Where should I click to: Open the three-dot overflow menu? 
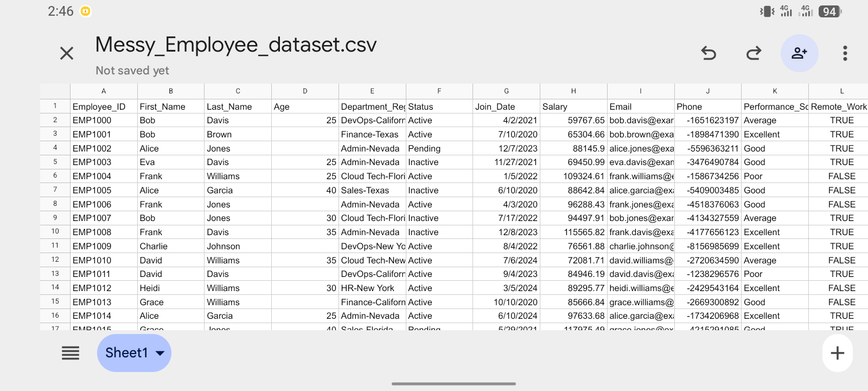845,53
